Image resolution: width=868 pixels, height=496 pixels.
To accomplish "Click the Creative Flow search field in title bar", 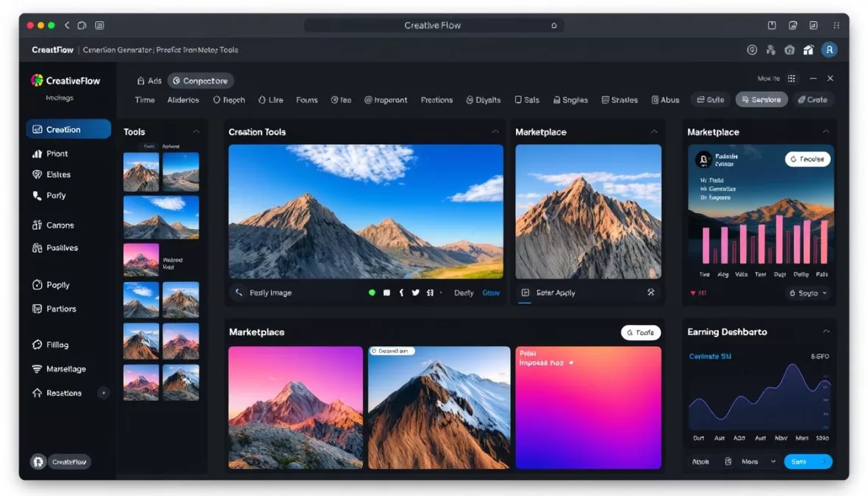I will coord(435,24).
